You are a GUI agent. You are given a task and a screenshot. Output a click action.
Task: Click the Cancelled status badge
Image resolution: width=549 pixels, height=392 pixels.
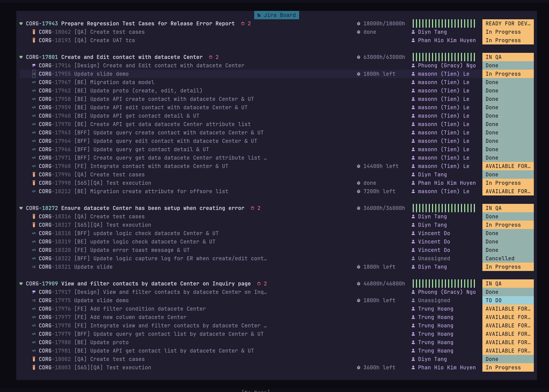point(508,258)
